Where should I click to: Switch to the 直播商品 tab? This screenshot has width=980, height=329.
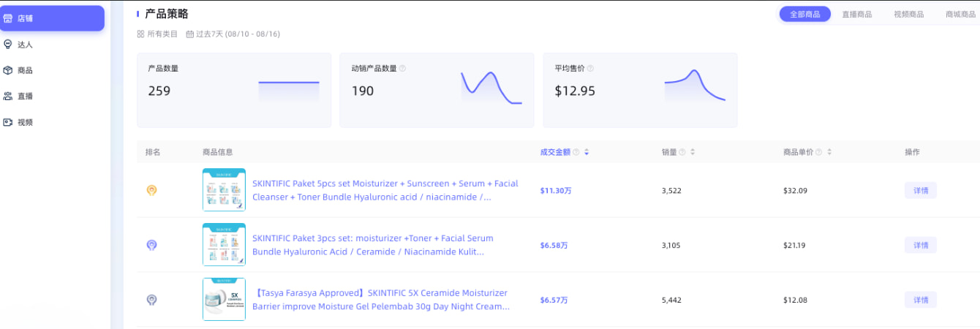click(x=856, y=14)
